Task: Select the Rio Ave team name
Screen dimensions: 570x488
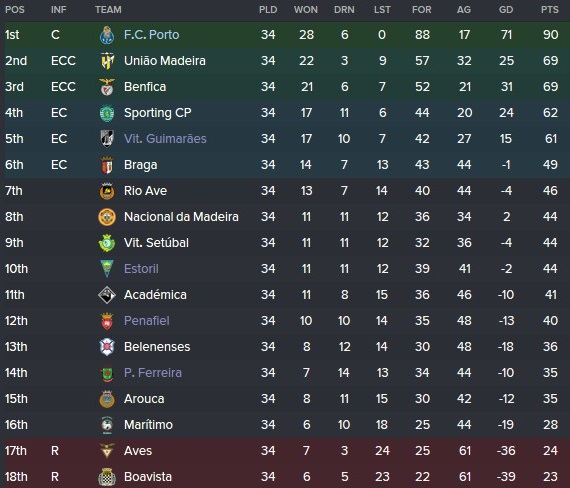Action: coord(145,191)
